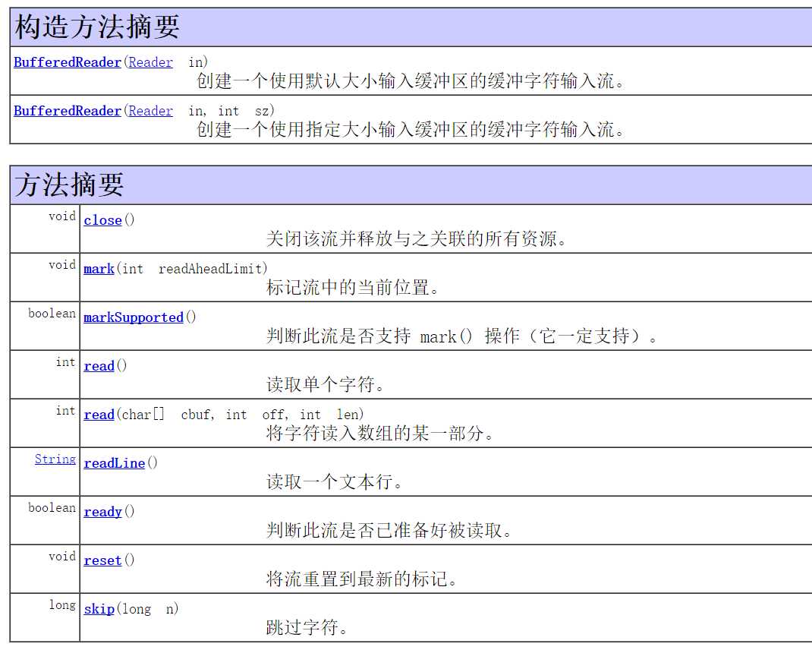
Task: Click description 创建一个使用默认大小输入缓冲区的缓冲字符输入流。
Action: coord(411,80)
